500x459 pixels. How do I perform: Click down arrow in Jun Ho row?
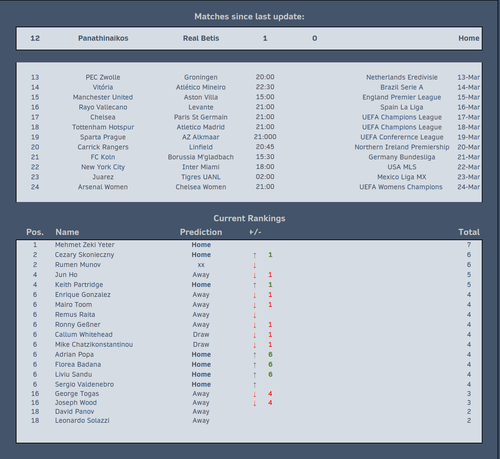point(254,275)
